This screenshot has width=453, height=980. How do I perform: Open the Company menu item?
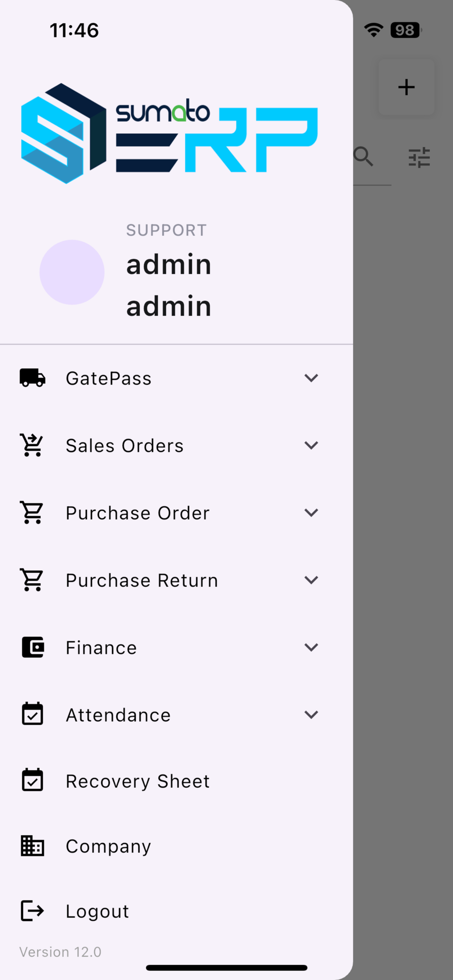tap(108, 846)
